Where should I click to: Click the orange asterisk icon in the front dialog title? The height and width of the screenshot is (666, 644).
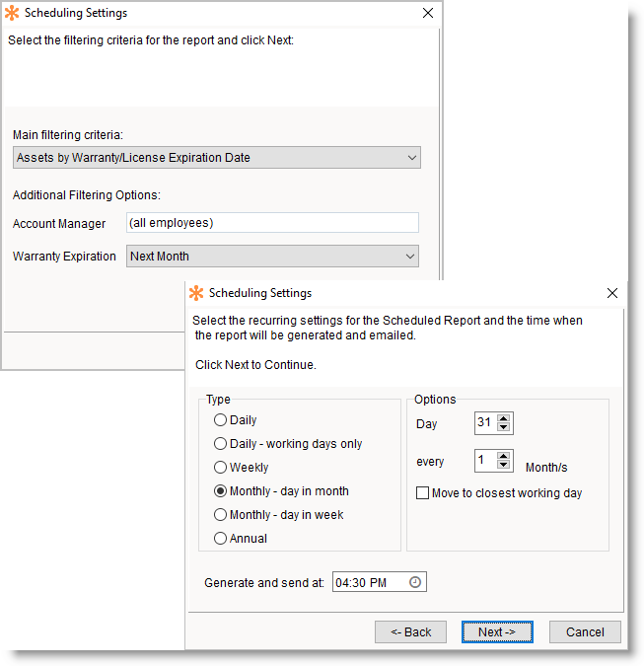(196, 293)
